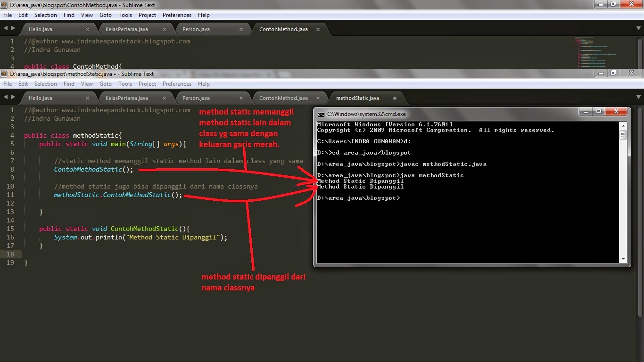Click "java methodStatic" command in cmd
644x362 pixels.
[x=390, y=175]
